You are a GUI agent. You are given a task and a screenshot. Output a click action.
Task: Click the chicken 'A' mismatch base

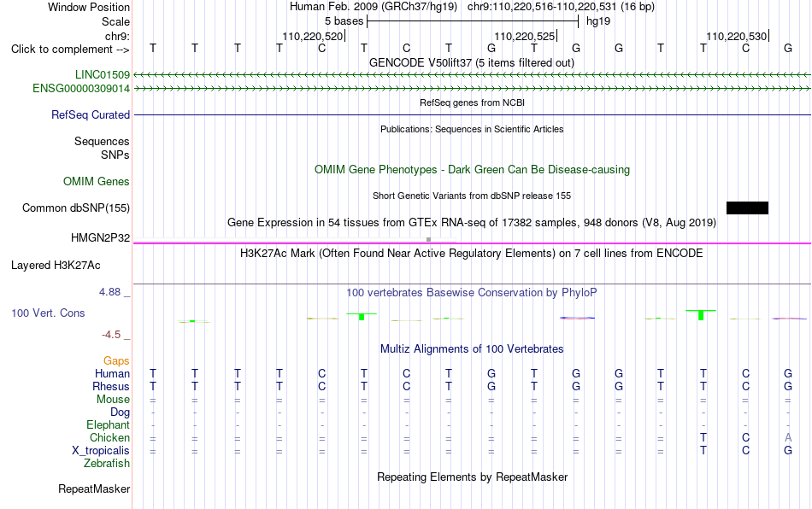(x=788, y=437)
